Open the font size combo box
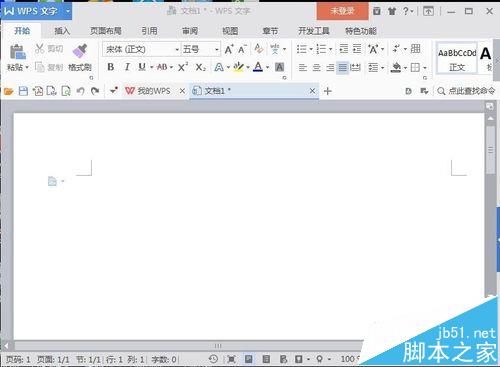This screenshot has height=367, width=500. [201, 49]
